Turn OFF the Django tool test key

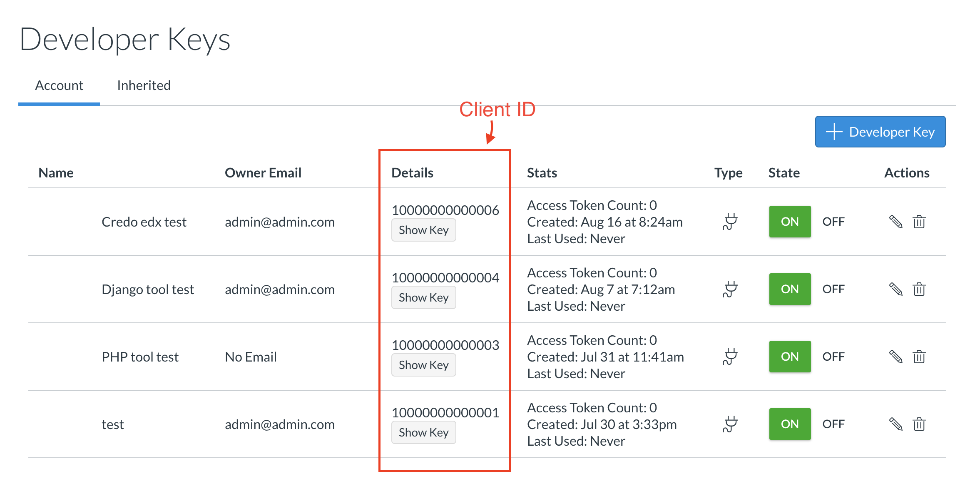[x=833, y=289]
